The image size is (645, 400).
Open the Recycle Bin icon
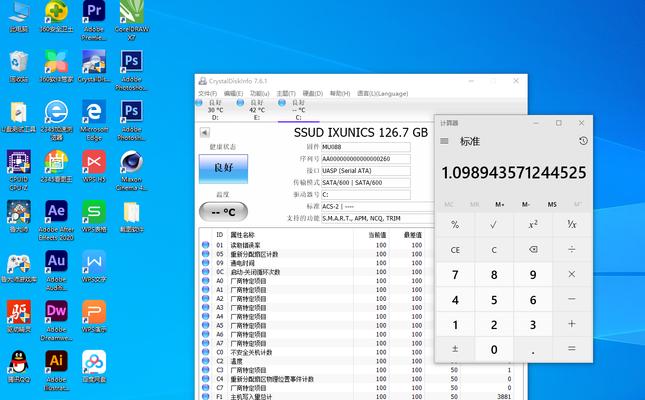[x=19, y=67]
